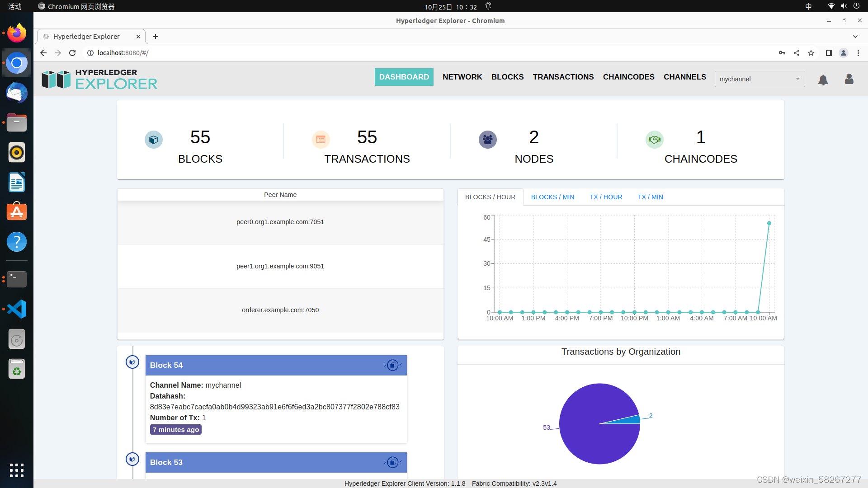Image resolution: width=868 pixels, height=488 pixels.
Task: Open Visual Studio Code from dock
Action: tap(17, 309)
